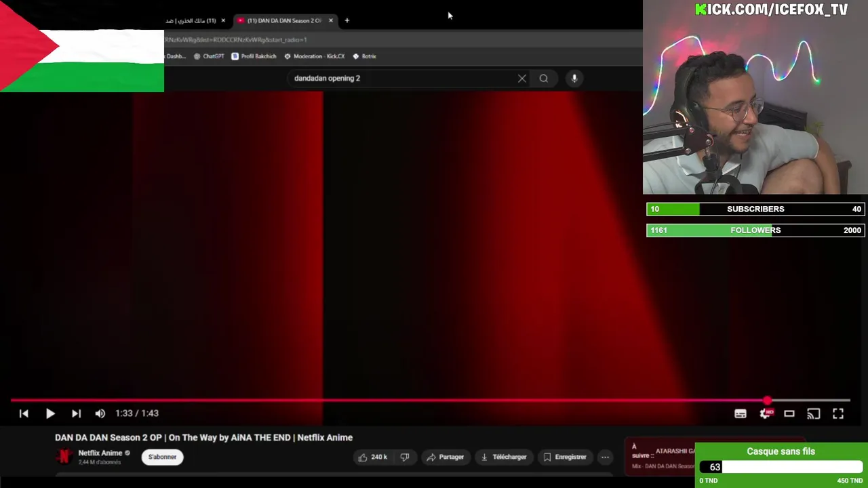Click the S'abonner subscribe button

coord(163,457)
